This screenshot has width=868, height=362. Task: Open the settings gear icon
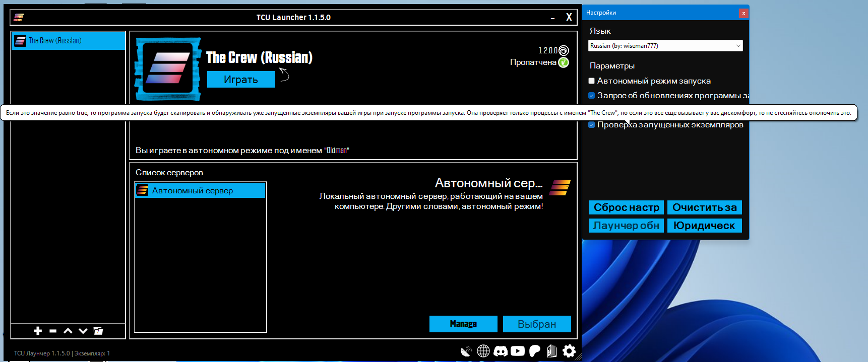(569, 351)
